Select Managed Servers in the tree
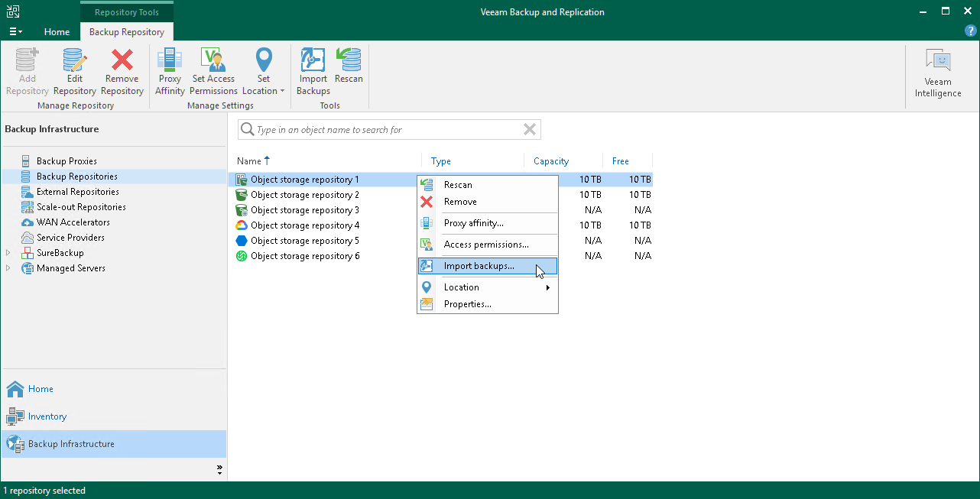Screen dimensions: 980x499 (x=71, y=268)
